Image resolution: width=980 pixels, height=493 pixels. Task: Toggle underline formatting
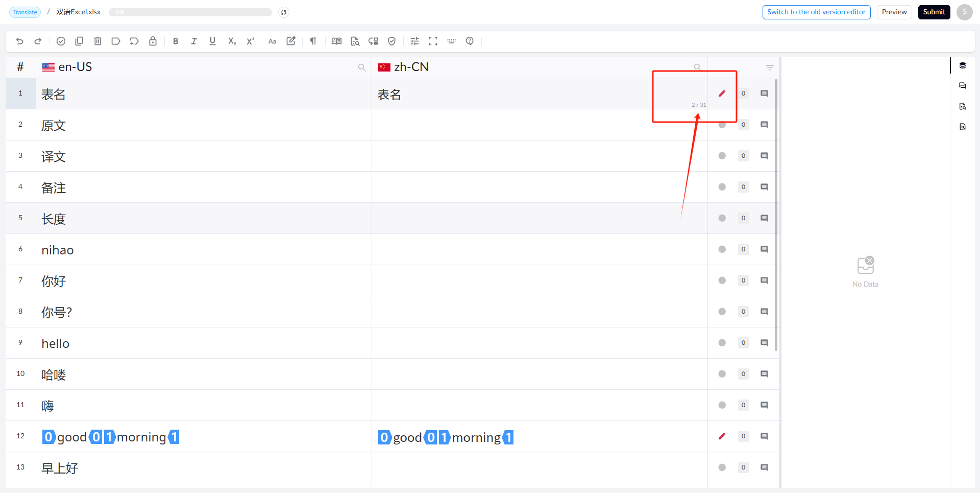click(x=212, y=41)
